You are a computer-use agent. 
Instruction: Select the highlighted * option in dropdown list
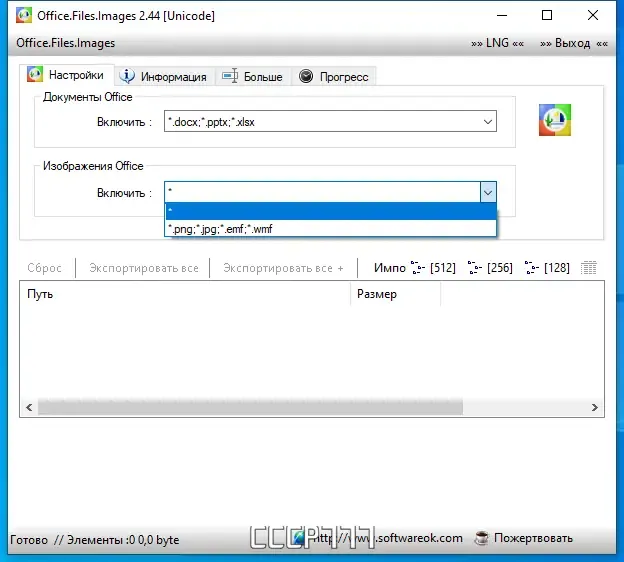pyautogui.click(x=331, y=211)
